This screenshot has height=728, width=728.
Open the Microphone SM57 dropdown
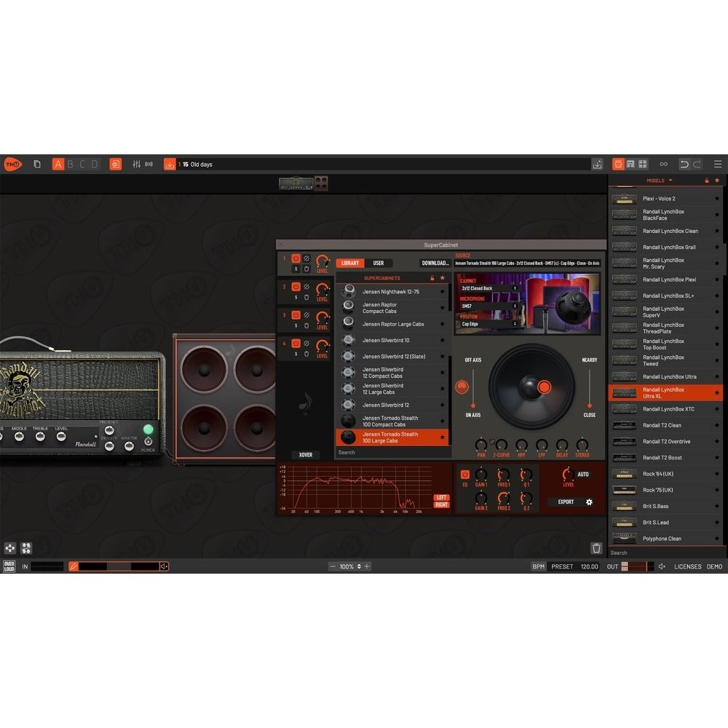[489, 306]
